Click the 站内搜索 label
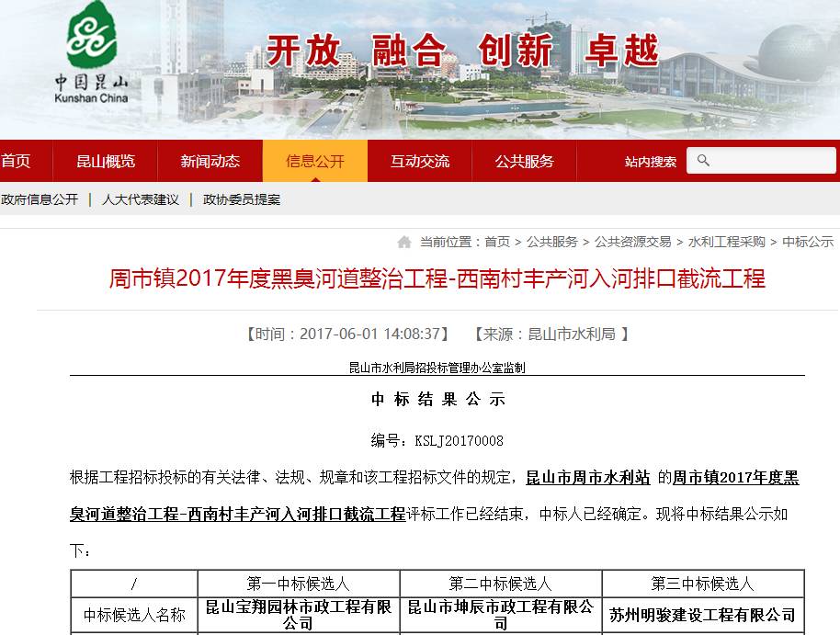The height and width of the screenshot is (635, 840). (651, 162)
